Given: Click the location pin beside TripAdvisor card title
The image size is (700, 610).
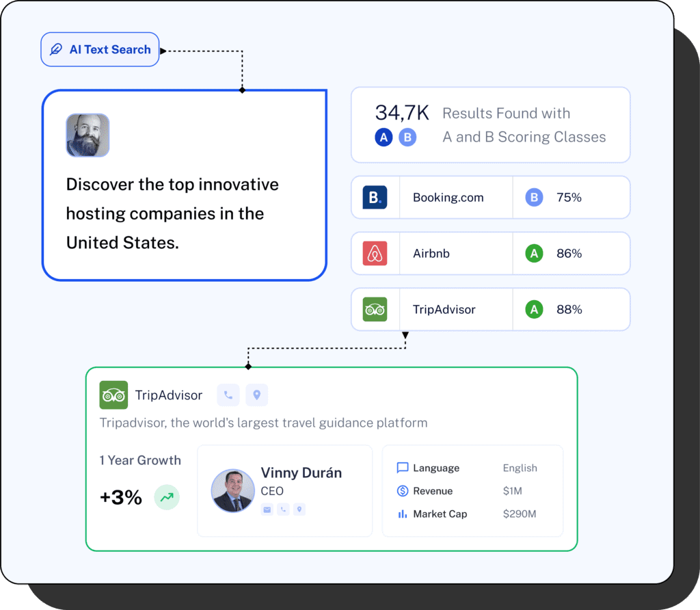Looking at the screenshot, I should 257,395.
